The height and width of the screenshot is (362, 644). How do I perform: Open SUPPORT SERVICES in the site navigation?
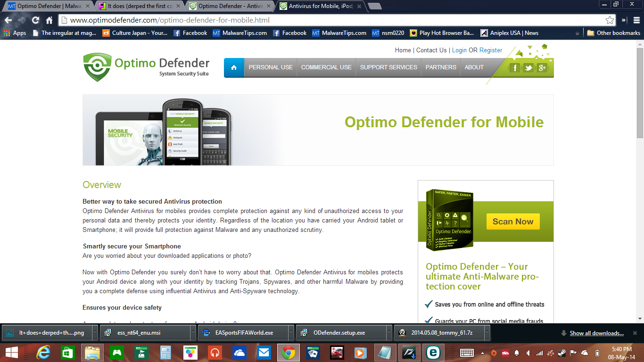click(388, 67)
